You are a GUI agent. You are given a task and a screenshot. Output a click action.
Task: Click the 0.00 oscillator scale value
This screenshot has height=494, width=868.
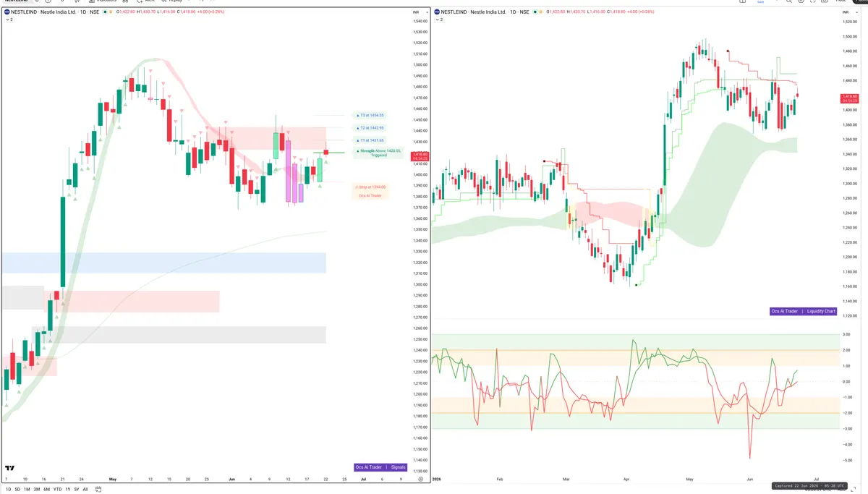coord(846,381)
